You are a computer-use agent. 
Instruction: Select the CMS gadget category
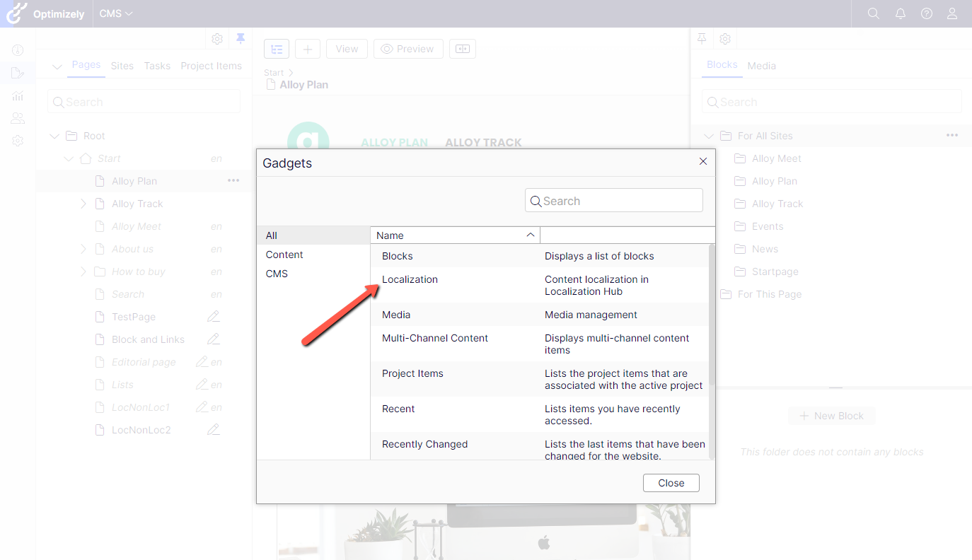point(313,274)
